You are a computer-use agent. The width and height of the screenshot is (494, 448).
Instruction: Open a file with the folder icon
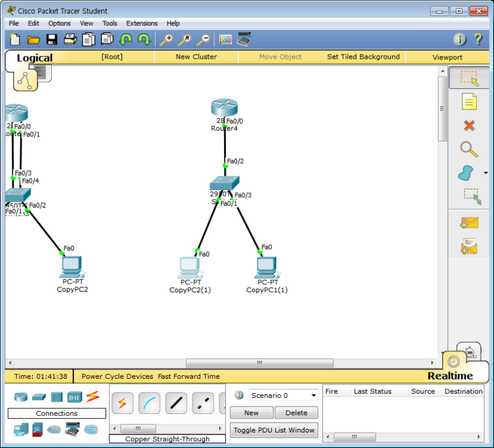[x=33, y=40]
